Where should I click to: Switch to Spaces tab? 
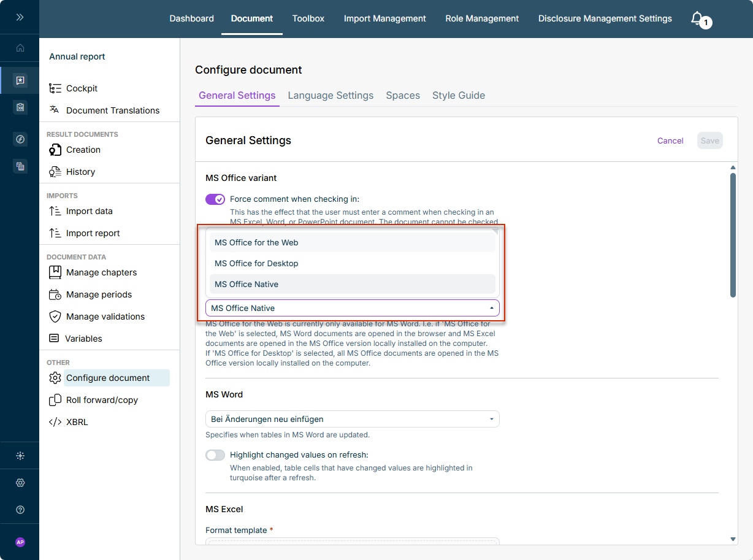[x=403, y=96]
